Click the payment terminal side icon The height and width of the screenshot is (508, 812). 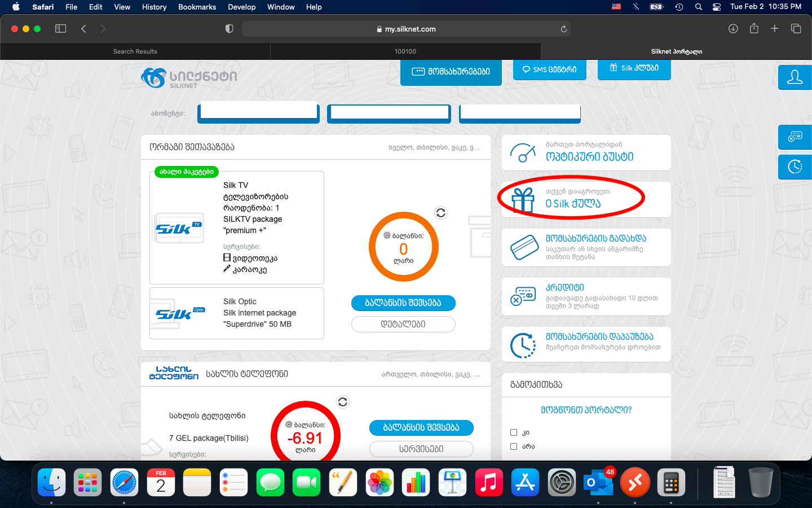tap(795, 137)
